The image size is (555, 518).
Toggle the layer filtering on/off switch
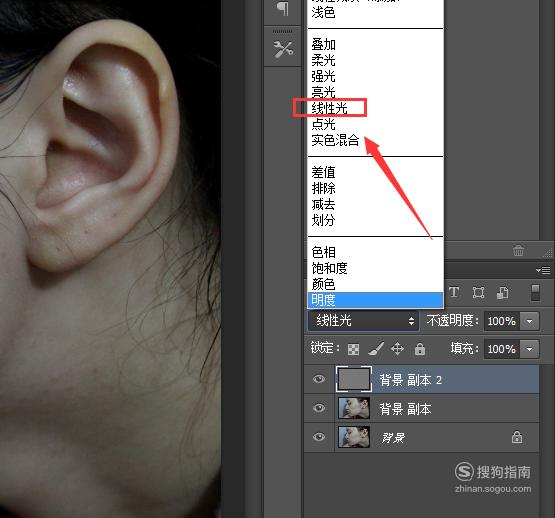coord(535,293)
